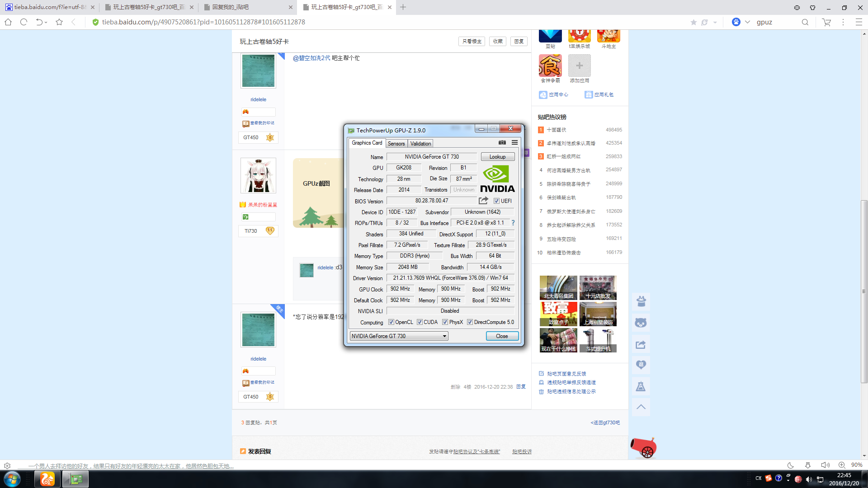Expand the NVIDIA GeForce GT 730 dropdown
This screenshot has height=488, width=868.
tap(444, 336)
